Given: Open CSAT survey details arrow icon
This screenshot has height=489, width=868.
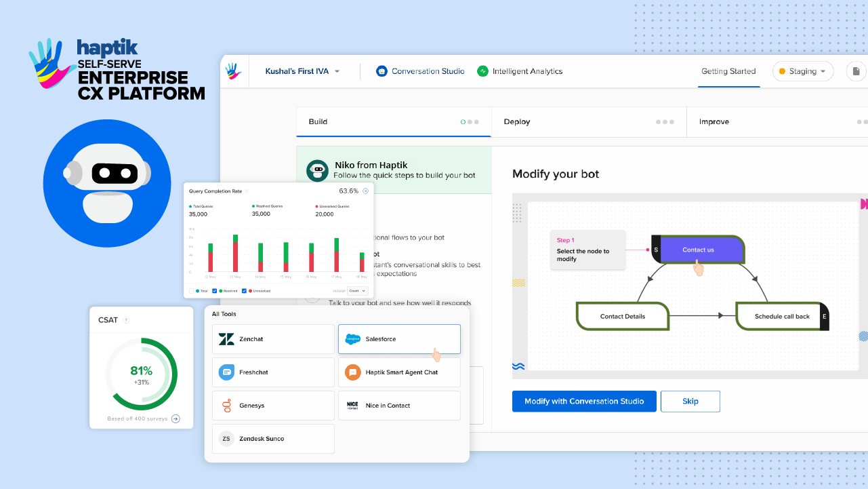Looking at the screenshot, I should [175, 418].
